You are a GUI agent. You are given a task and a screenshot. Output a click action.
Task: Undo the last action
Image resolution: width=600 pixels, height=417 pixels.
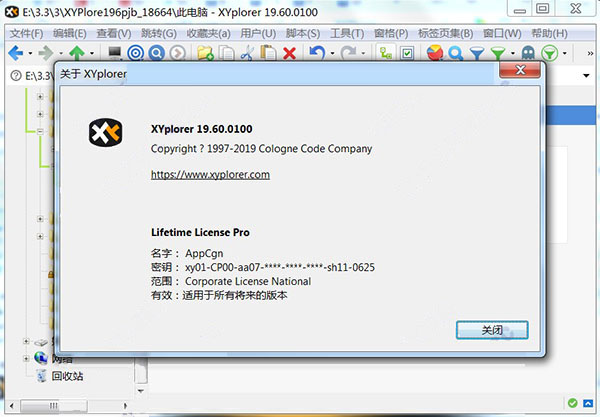click(317, 53)
